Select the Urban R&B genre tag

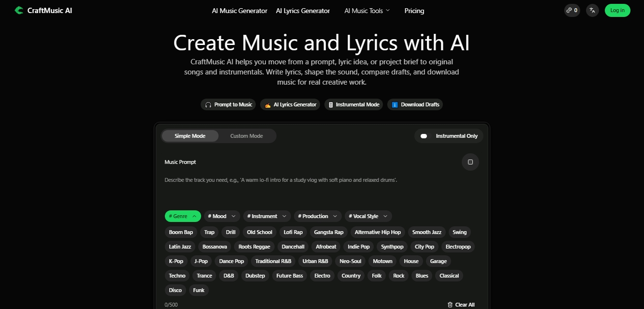point(315,261)
